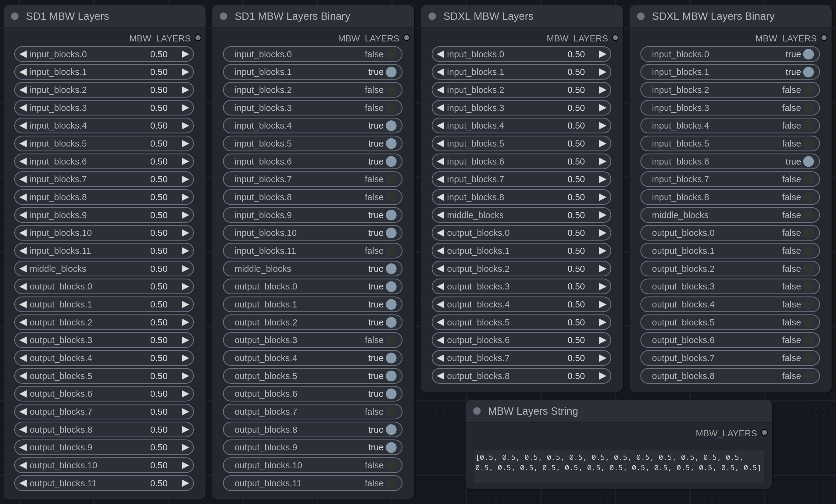Click output_blocks.6 value 0.50 in SD1 MBW Layers
This screenshot has width=836, height=504.
tap(159, 394)
